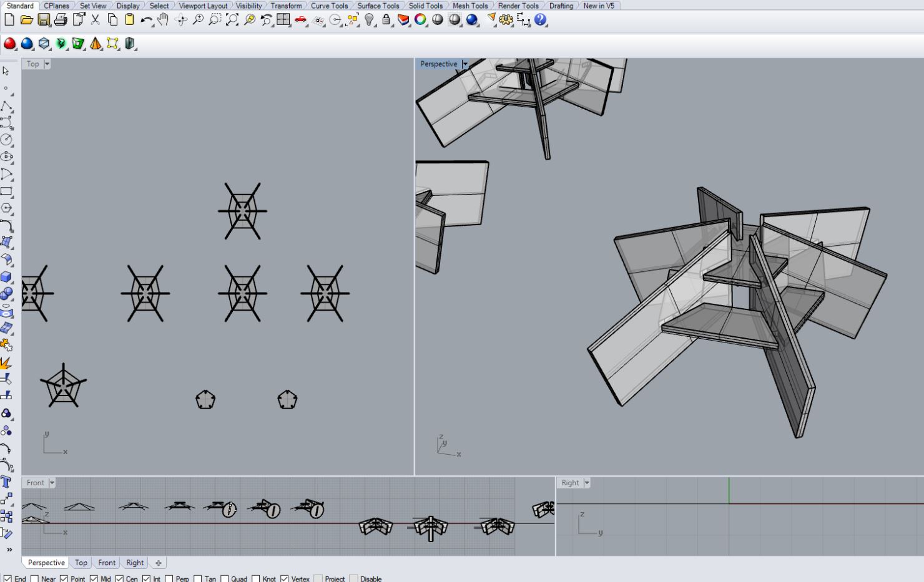Open Help with the question mark icon
This screenshot has width=924, height=582.
pyautogui.click(x=541, y=20)
